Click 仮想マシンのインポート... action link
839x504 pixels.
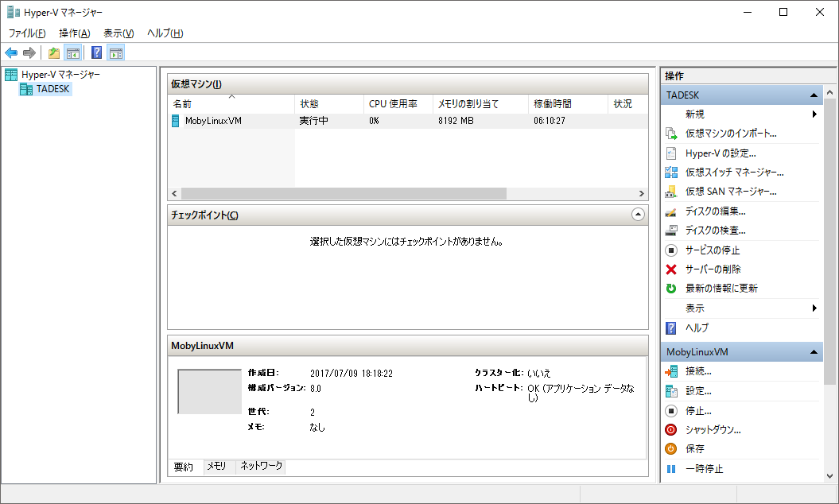pos(731,134)
